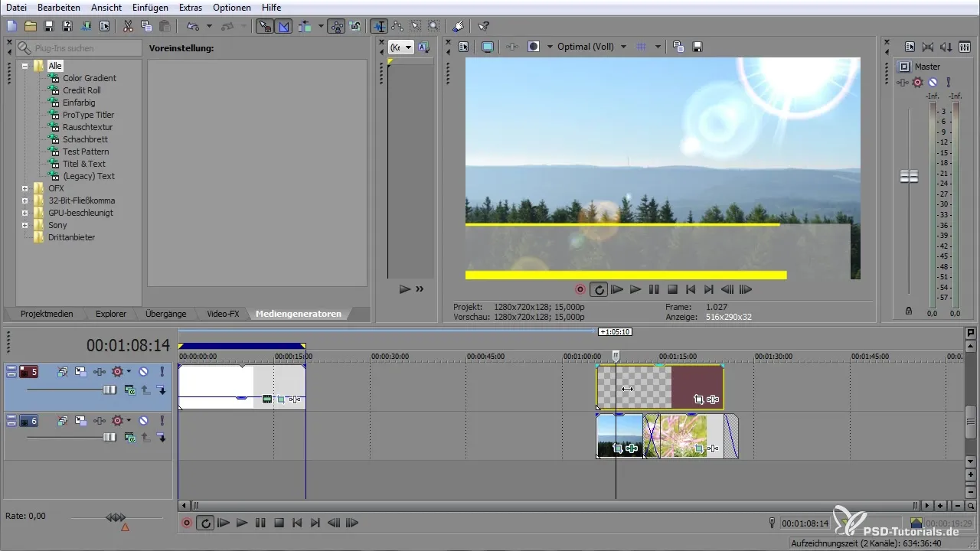The height and width of the screenshot is (551, 980).
Task: Open Mixing Console icon in Master panel
Action: point(965,47)
